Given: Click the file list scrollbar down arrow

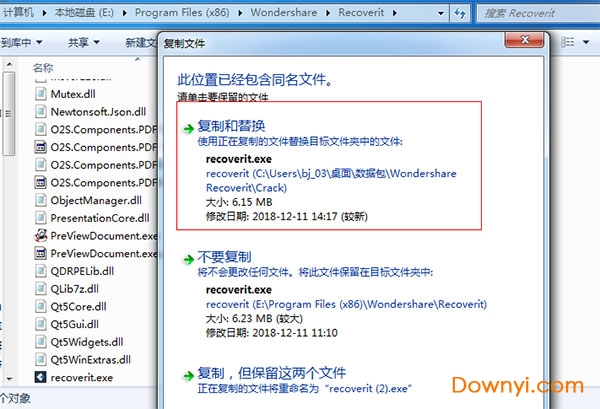Looking at the screenshot, I should [x=9, y=379].
